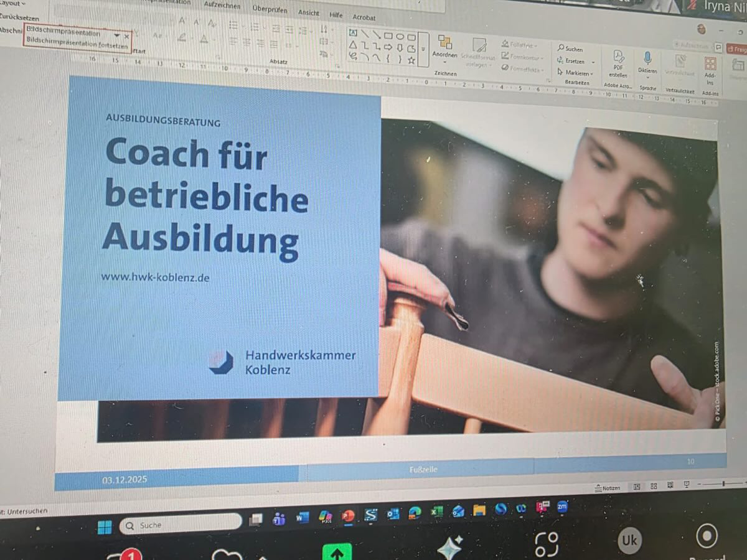Open the Ersetzen dropdown
Image resolution: width=747 pixels, height=560 pixels.
coord(593,62)
